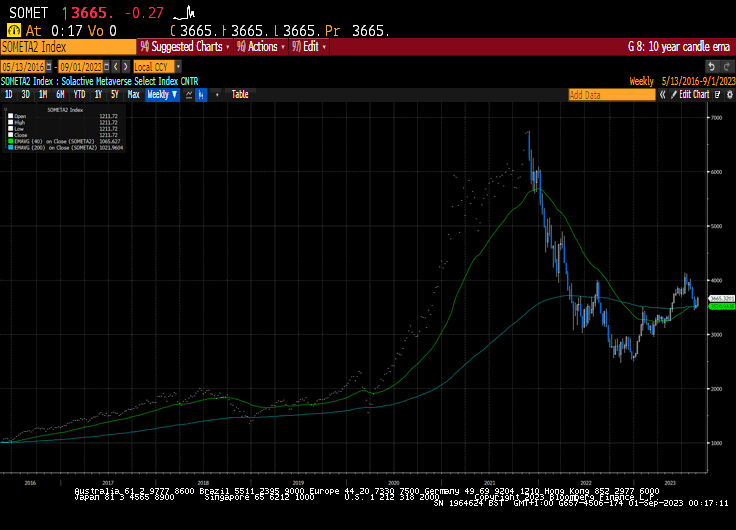Click the 7000 price axis label
This screenshot has height=530, width=736.
point(716,118)
